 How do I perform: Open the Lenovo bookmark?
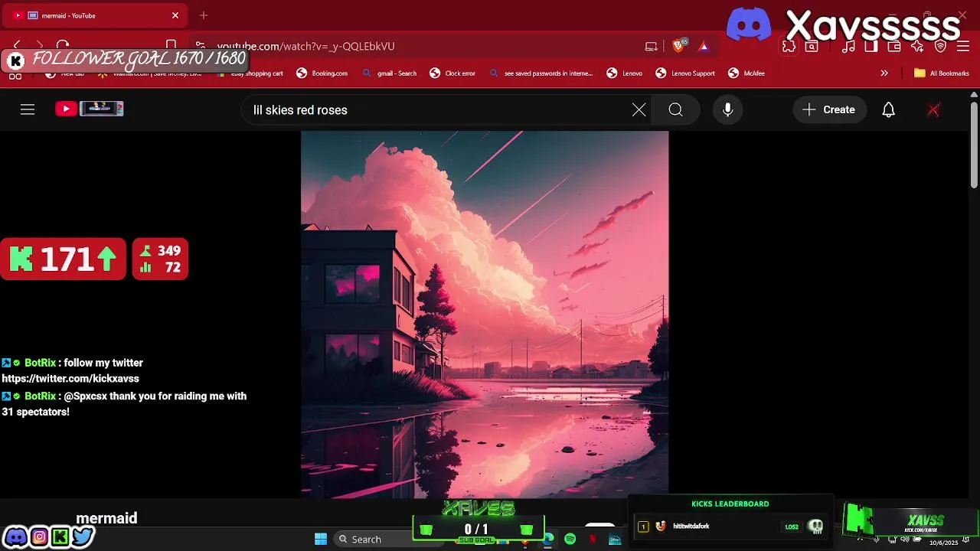[625, 73]
